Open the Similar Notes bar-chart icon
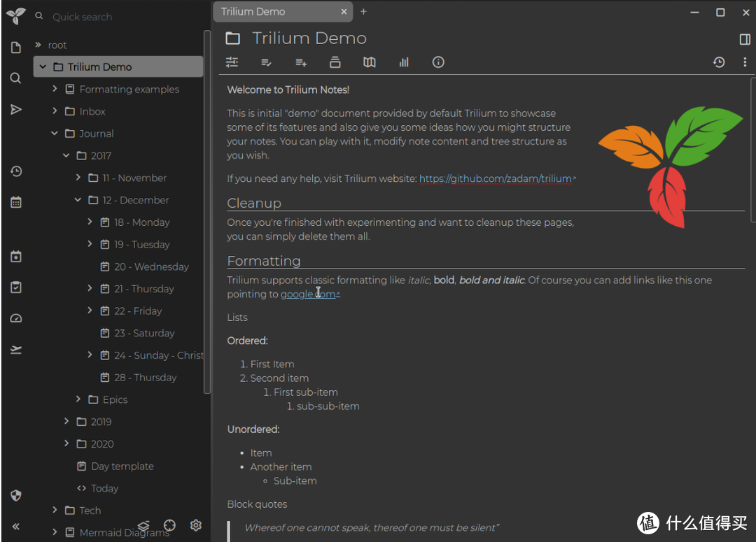756x542 pixels. click(404, 62)
